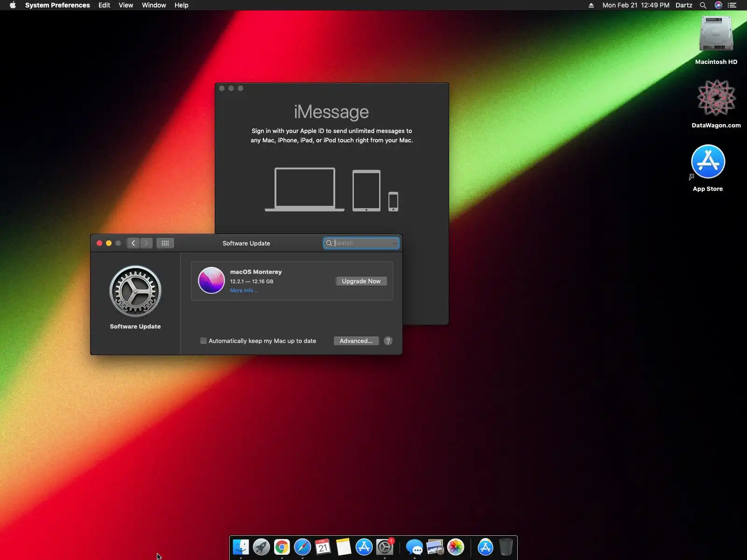The height and width of the screenshot is (560, 747).
Task: Open the Edit menu
Action: coord(104,5)
